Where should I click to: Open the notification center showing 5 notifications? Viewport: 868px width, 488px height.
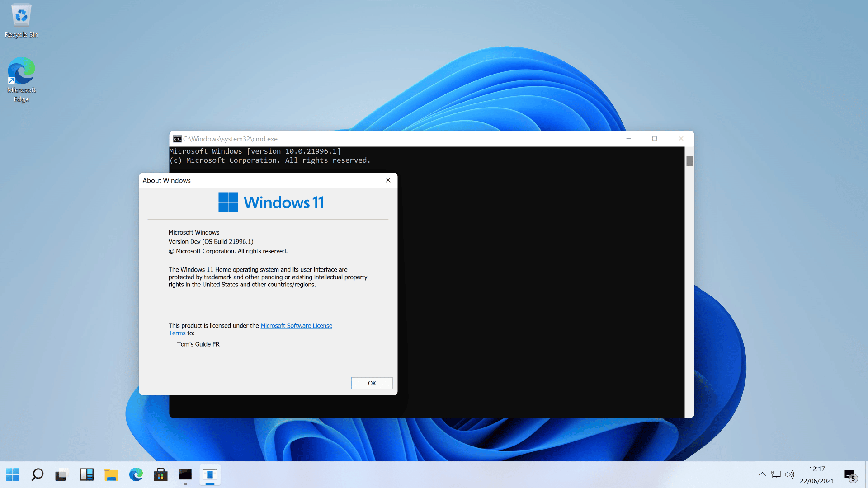point(850,475)
